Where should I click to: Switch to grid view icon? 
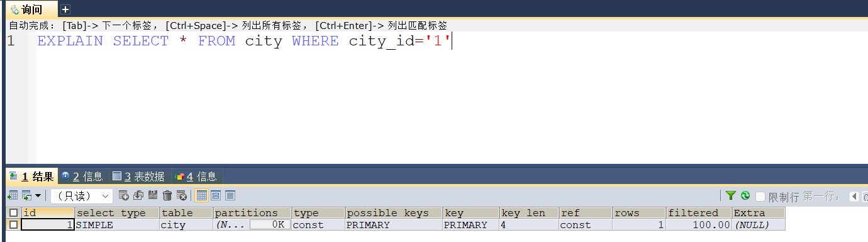pyautogui.click(x=201, y=195)
